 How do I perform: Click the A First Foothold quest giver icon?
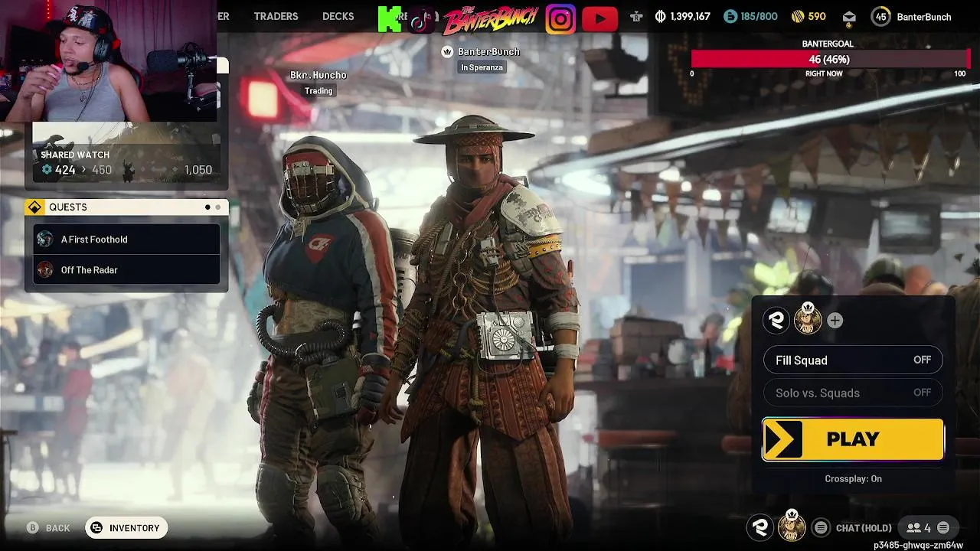pyautogui.click(x=45, y=239)
